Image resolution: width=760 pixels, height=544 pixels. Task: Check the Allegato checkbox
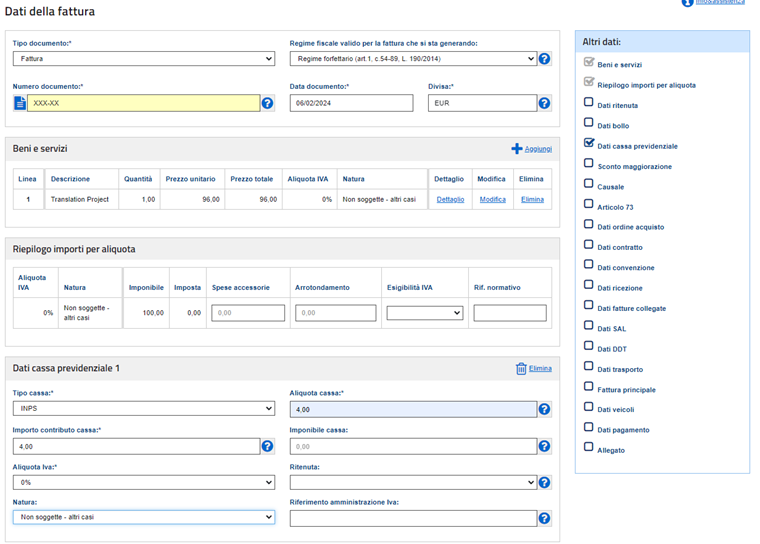(588, 447)
